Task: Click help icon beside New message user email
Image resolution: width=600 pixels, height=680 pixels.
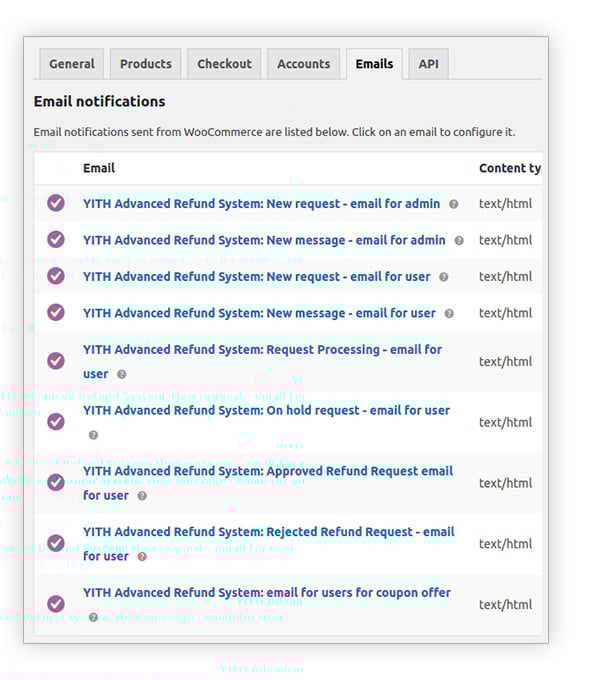Action: point(449,314)
